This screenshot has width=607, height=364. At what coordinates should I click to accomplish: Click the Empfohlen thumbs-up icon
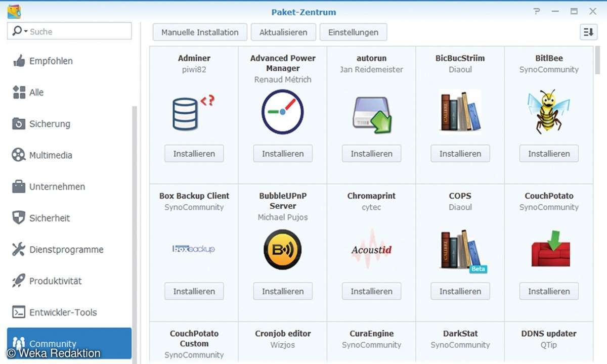pos(19,61)
